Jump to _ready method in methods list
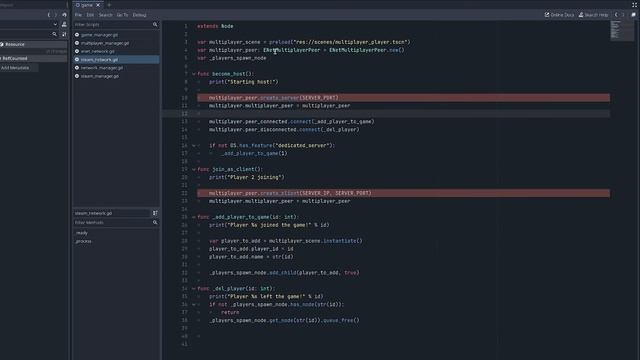Viewport: 640px width, 360px height. (x=82, y=233)
